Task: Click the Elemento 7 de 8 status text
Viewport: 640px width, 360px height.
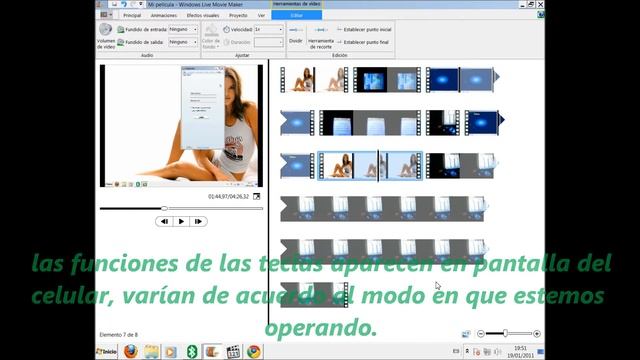Action: (x=119, y=335)
